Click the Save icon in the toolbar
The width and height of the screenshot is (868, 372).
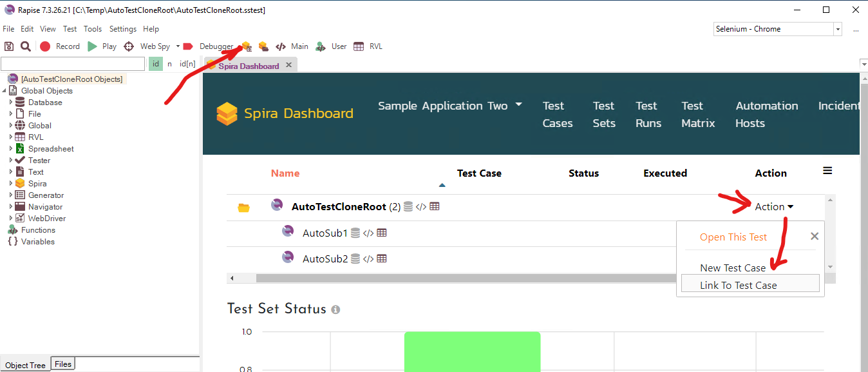(9, 46)
